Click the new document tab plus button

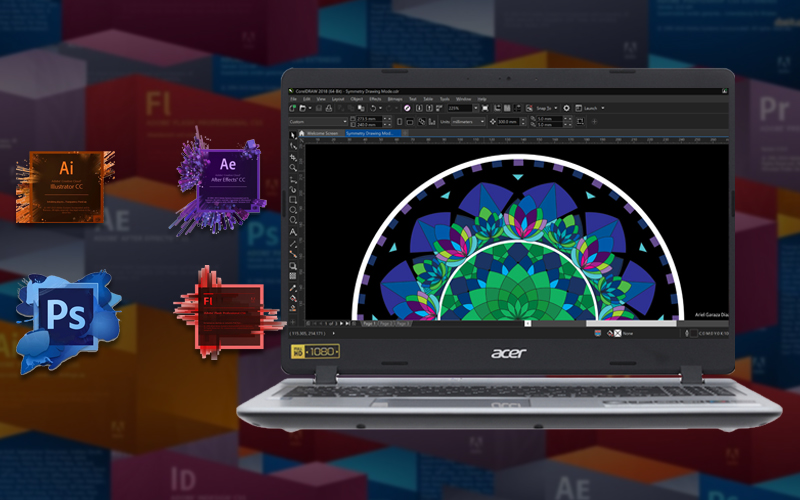pos(405,133)
